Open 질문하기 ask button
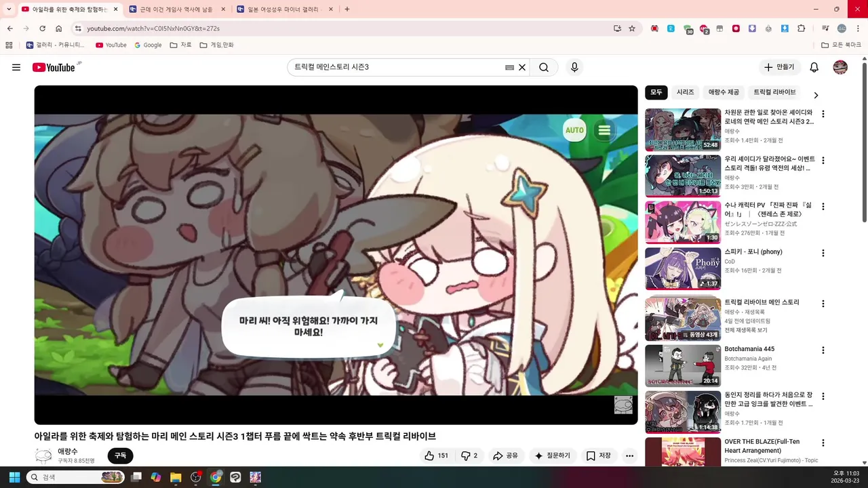Screen dimensions: 868x488 [553, 455]
